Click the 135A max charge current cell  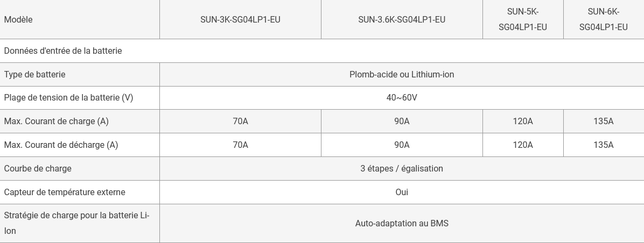point(603,121)
